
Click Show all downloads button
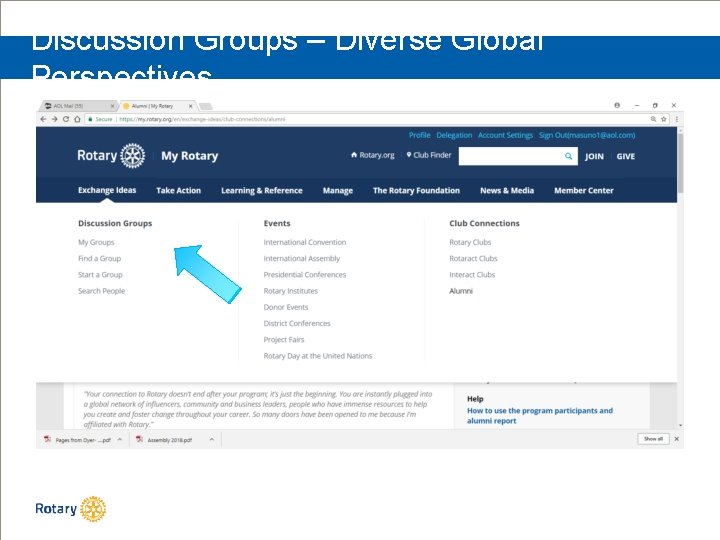click(653, 439)
